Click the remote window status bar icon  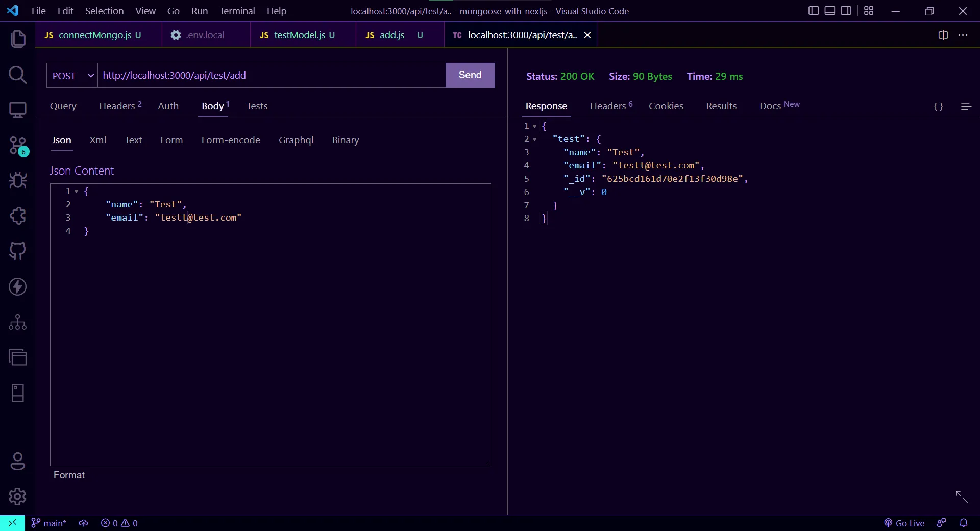pos(12,523)
